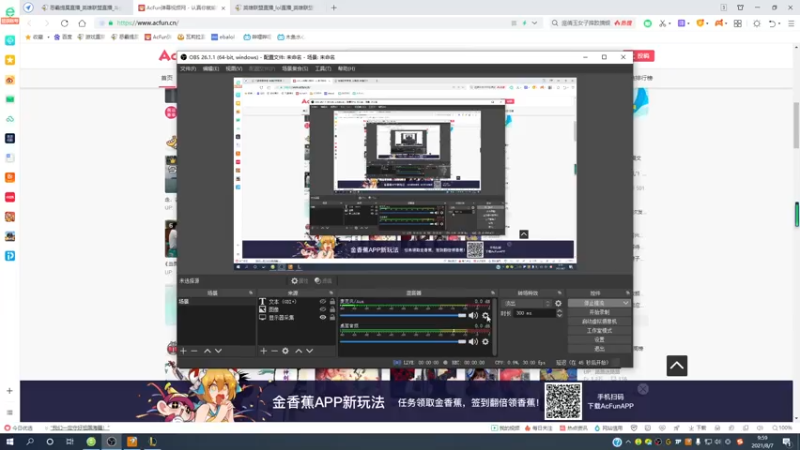The width and height of the screenshot is (800, 450).
Task: Add a new scene with the plus icon in 场景 panel
Action: 184,351
